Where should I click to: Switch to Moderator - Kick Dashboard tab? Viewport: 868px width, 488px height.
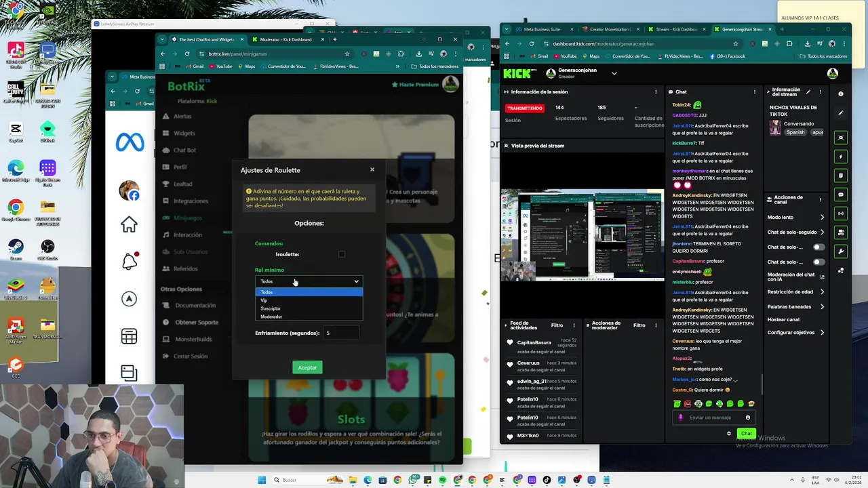285,39
